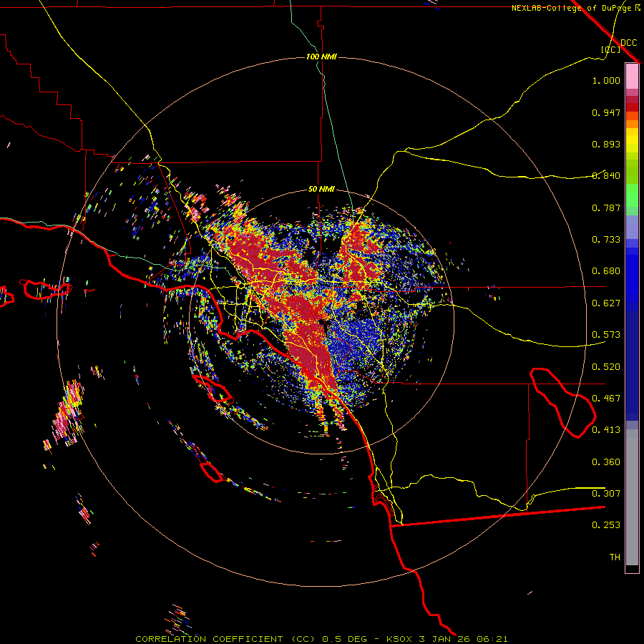Click the NEXLAB-College of DuPage header text

pyautogui.click(x=572, y=8)
